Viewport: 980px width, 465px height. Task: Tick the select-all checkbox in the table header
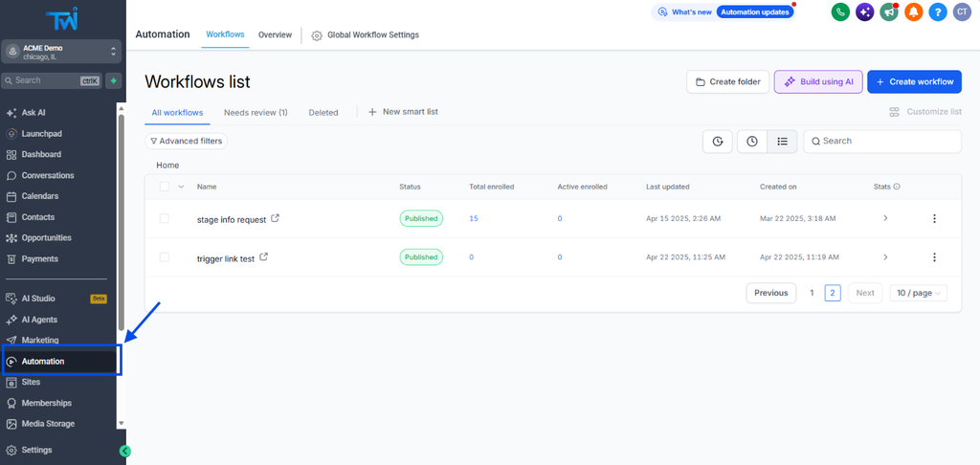(165, 187)
